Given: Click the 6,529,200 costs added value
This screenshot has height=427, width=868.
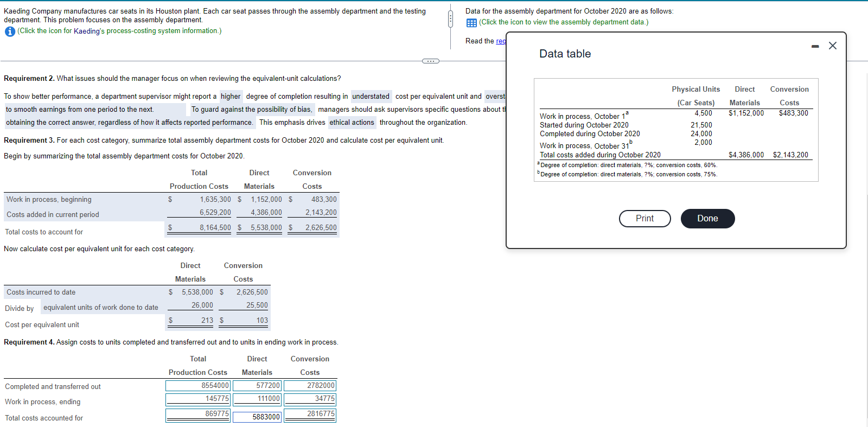Looking at the screenshot, I should [x=215, y=213].
